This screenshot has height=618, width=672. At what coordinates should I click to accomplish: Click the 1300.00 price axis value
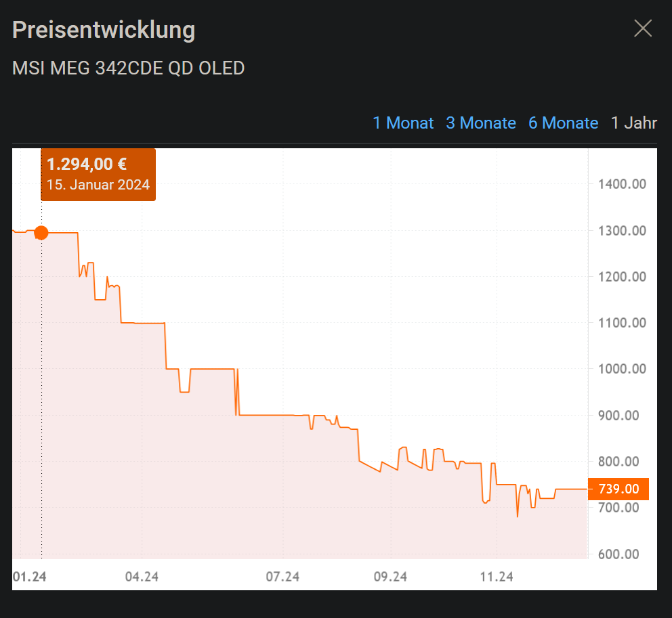click(x=623, y=231)
